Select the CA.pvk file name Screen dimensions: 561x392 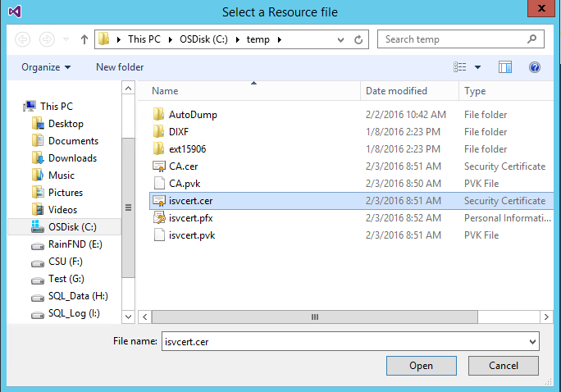click(x=185, y=184)
